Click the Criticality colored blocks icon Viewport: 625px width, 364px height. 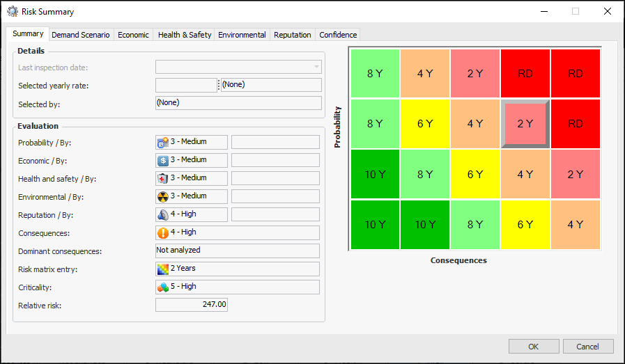[162, 287]
